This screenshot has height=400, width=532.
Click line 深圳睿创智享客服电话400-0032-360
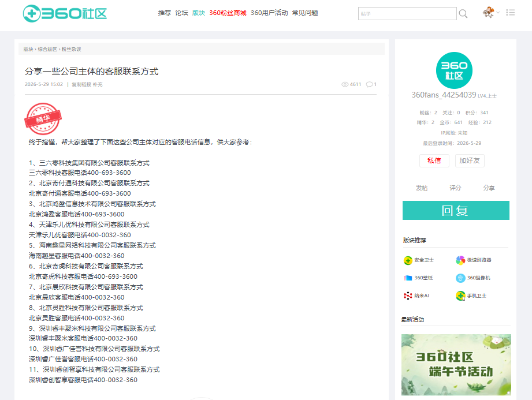(83, 380)
